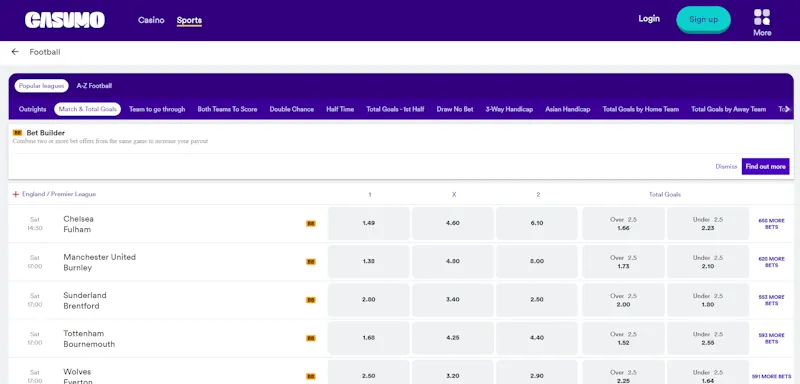Open England / Premier League link
This screenshot has width=800, height=384.
coord(59,194)
